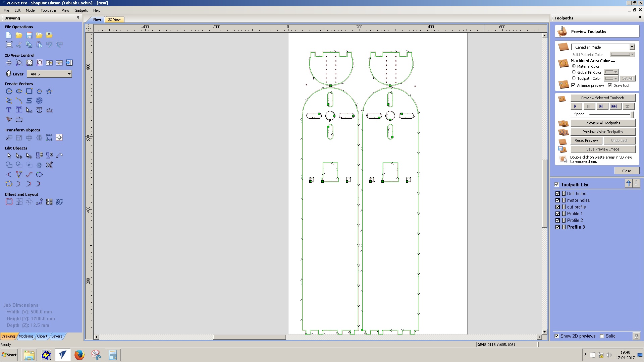Toggle the Animate preview checkbox

coord(573,85)
